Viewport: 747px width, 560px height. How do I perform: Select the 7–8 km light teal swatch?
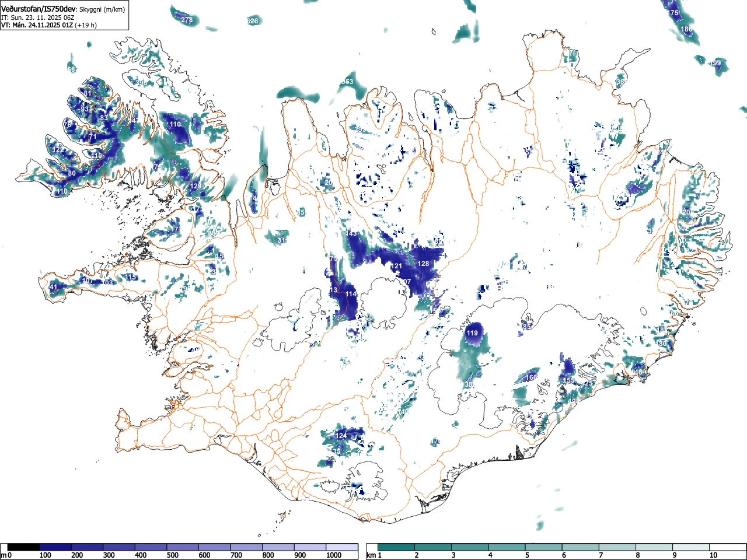pos(617,547)
